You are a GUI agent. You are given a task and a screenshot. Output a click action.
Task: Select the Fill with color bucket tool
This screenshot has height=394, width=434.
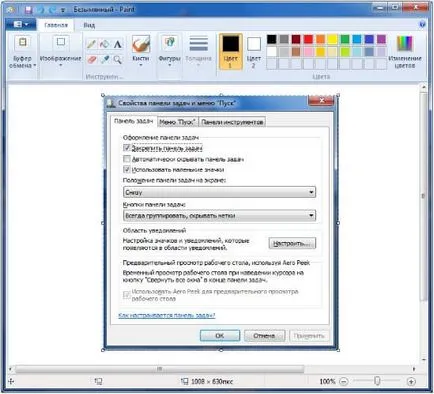(x=104, y=44)
